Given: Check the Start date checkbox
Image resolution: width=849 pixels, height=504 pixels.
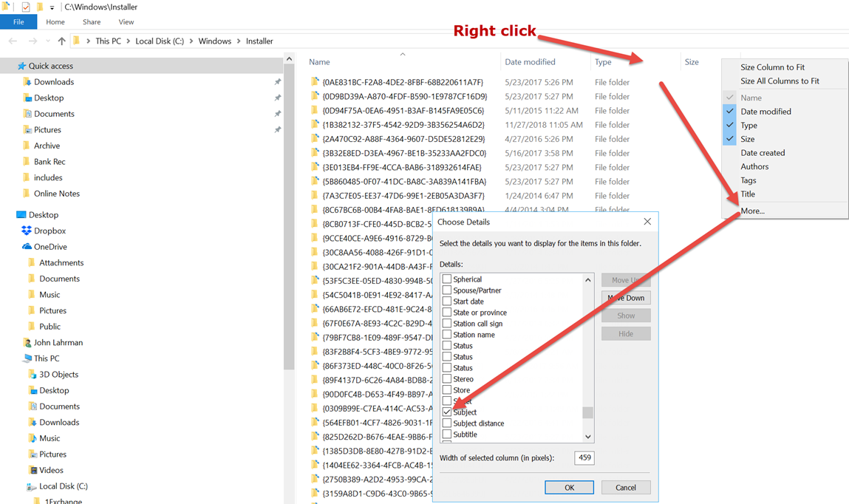Looking at the screenshot, I should click(x=447, y=301).
